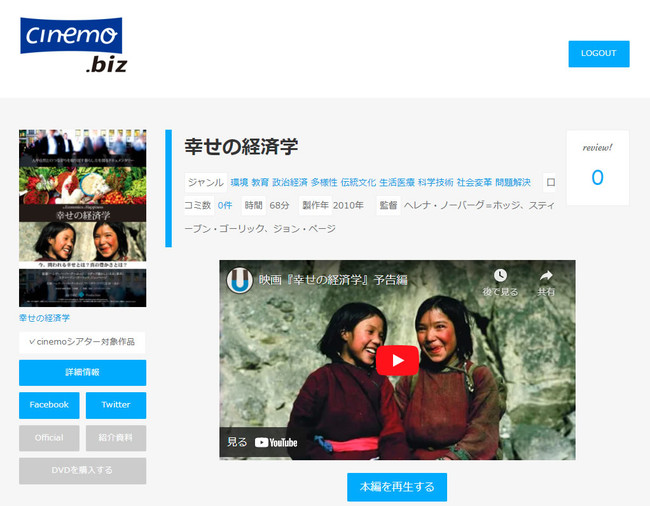Screen dimensions: 650x507
Task: Select the 社会変革 genre link
Action: point(474,182)
